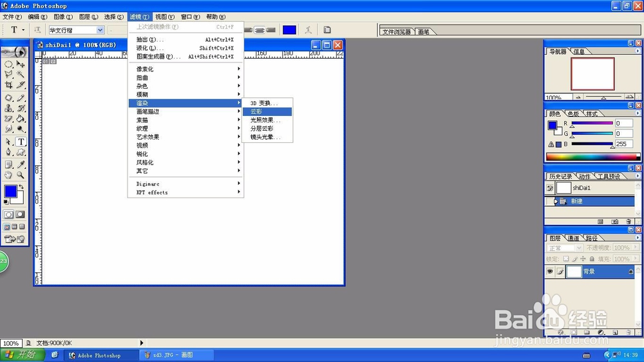Select right text alignment button
This screenshot has height=362, width=644.
[x=270, y=30]
